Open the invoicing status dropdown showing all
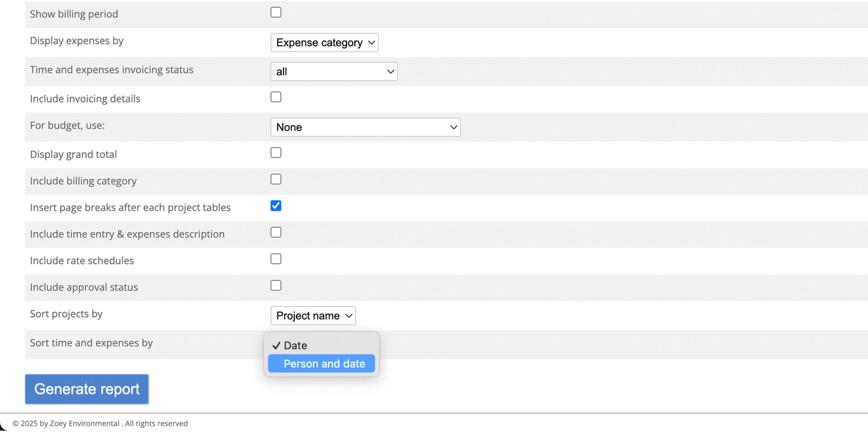The height and width of the screenshot is (438, 868). point(333,71)
